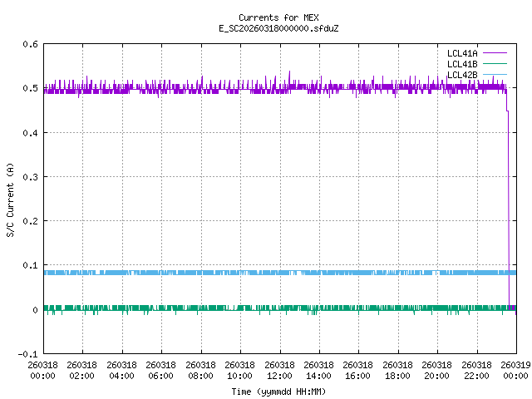The image size is (532, 399).
Task: Click the 0.6 y-axis tick label
Action: [27, 44]
